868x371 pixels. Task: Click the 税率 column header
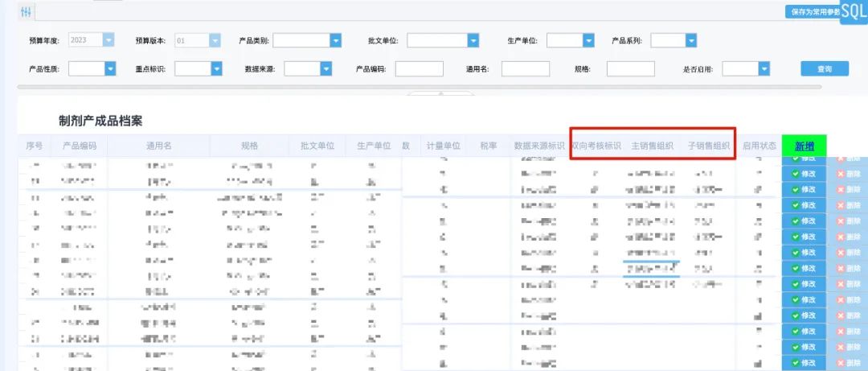point(489,146)
